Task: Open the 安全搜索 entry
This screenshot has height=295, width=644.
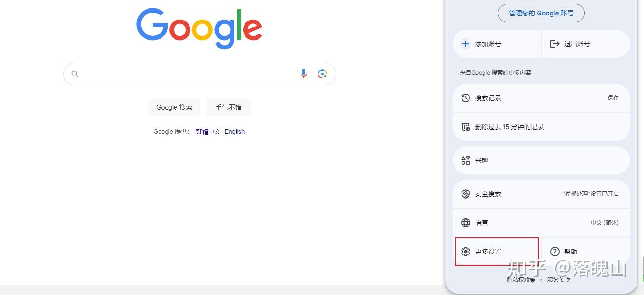Action: 541,194
